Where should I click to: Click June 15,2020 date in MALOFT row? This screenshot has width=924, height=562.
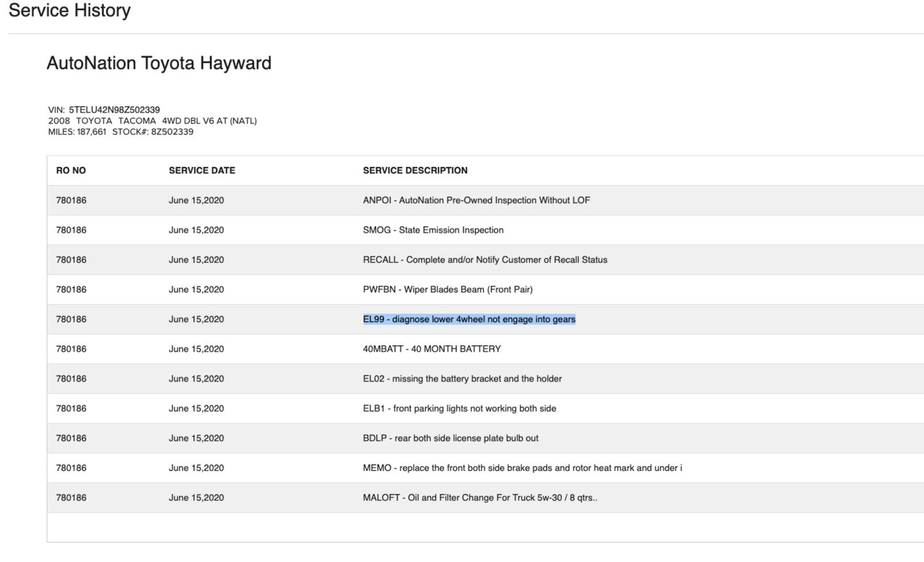196,497
